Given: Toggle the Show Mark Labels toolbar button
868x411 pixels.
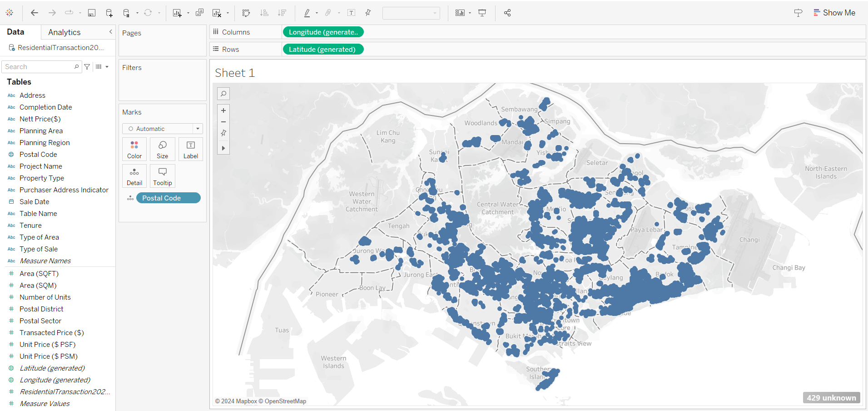Looking at the screenshot, I should (351, 13).
